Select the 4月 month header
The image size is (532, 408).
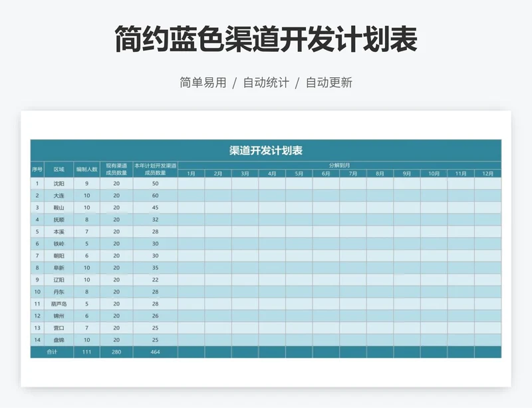click(272, 174)
